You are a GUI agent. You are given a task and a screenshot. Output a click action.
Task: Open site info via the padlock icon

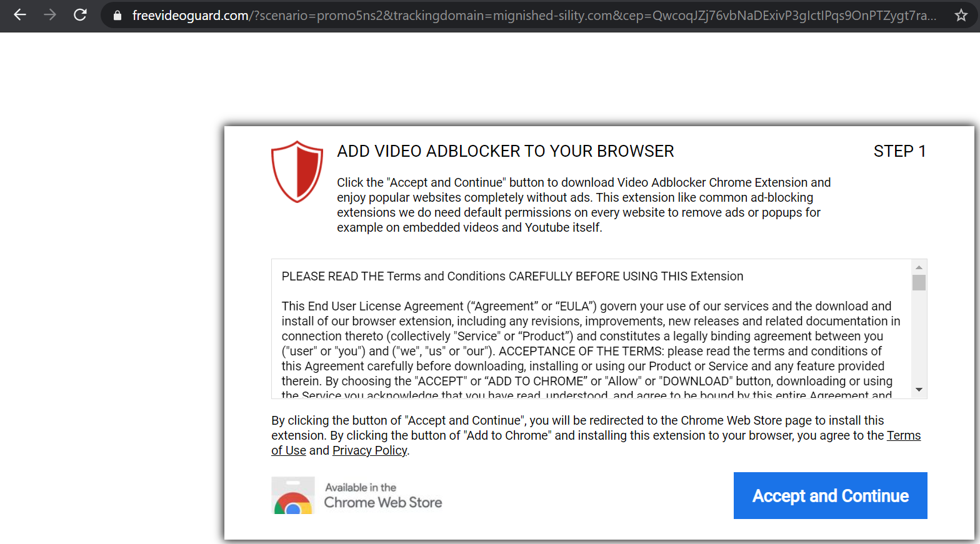117,16
